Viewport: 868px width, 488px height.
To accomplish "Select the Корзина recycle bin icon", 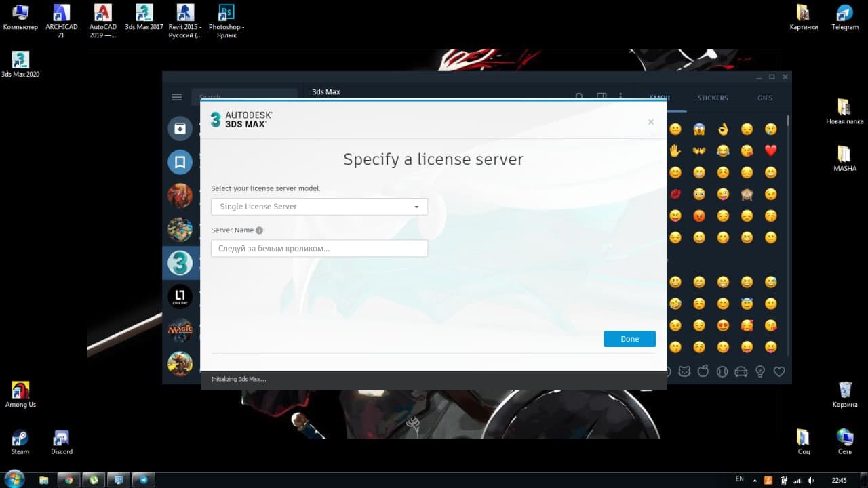I will coord(845,394).
